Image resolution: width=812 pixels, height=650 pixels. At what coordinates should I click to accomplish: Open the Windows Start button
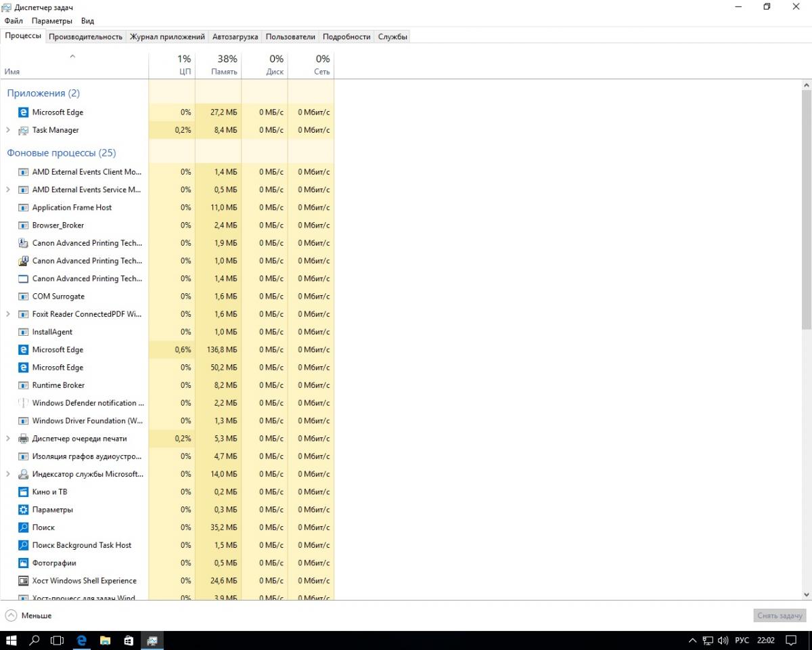[x=12, y=640]
